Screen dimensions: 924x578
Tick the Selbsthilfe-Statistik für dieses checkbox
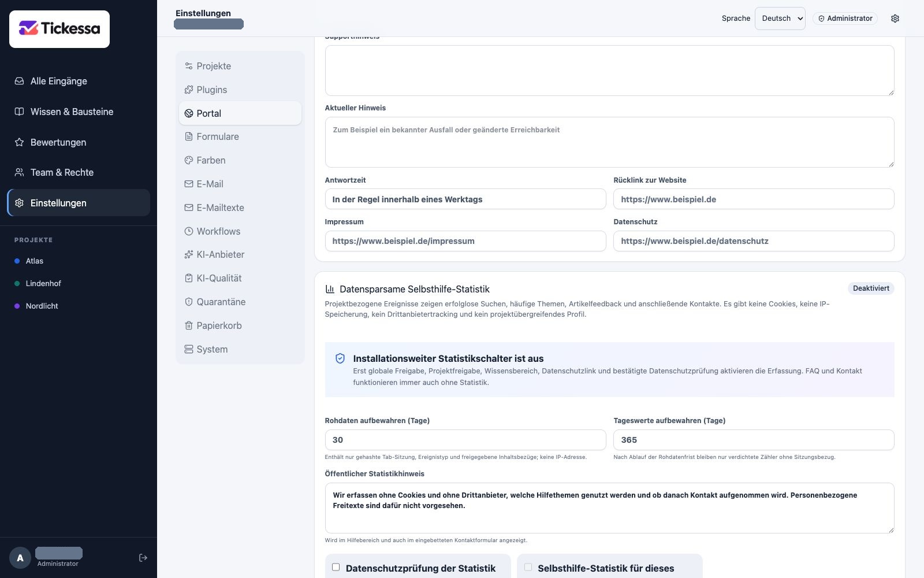coord(528,567)
